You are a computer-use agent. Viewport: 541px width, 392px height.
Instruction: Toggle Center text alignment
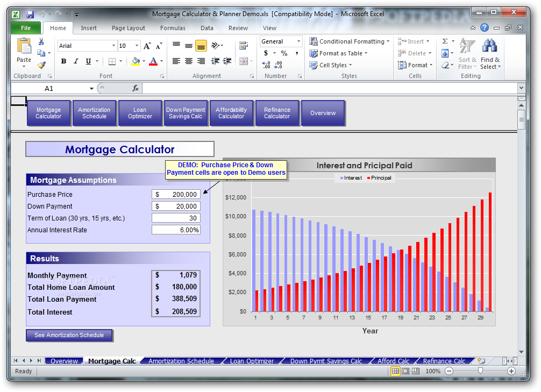[188, 61]
